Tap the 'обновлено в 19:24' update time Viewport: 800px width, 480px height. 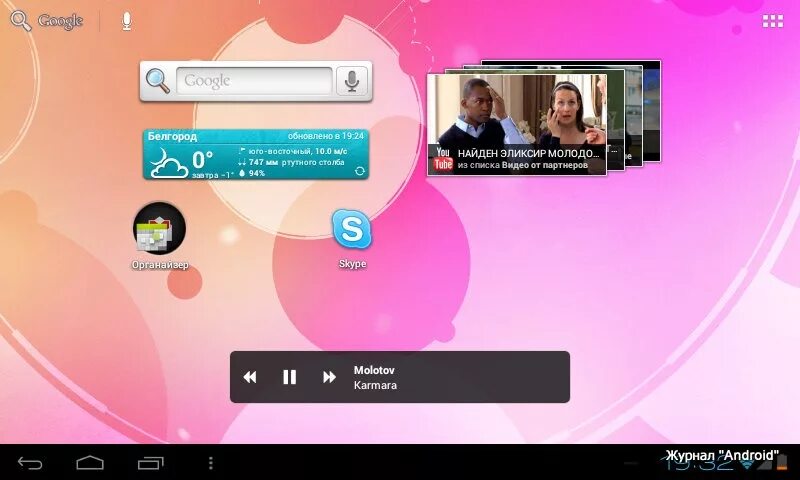point(326,136)
